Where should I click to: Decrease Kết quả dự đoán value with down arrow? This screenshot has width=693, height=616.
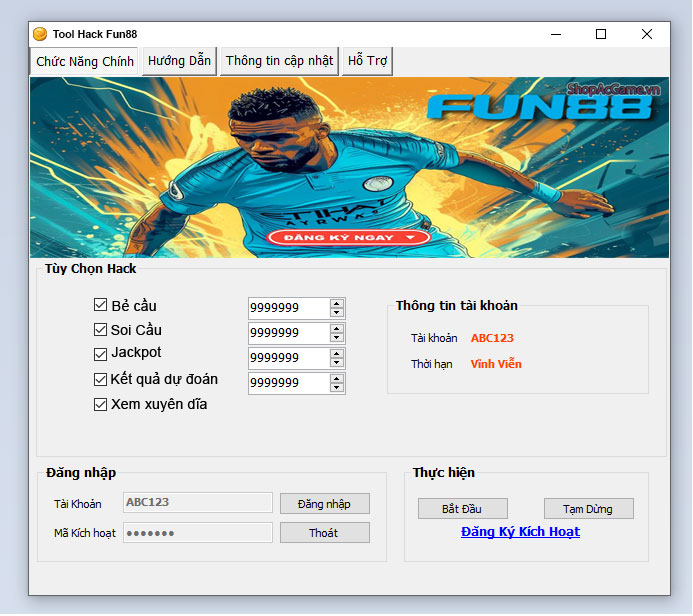tap(337, 388)
